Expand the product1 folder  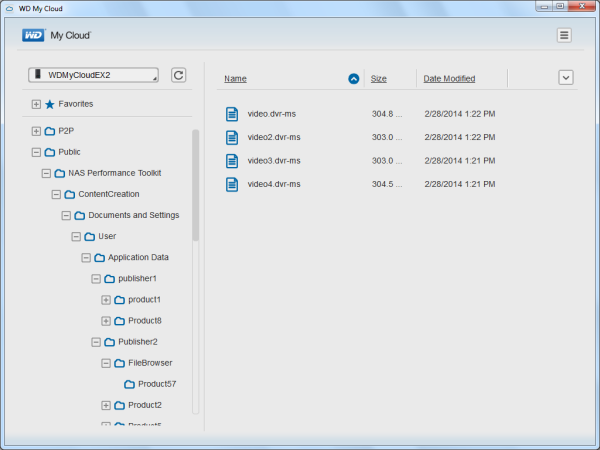click(106, 300)
